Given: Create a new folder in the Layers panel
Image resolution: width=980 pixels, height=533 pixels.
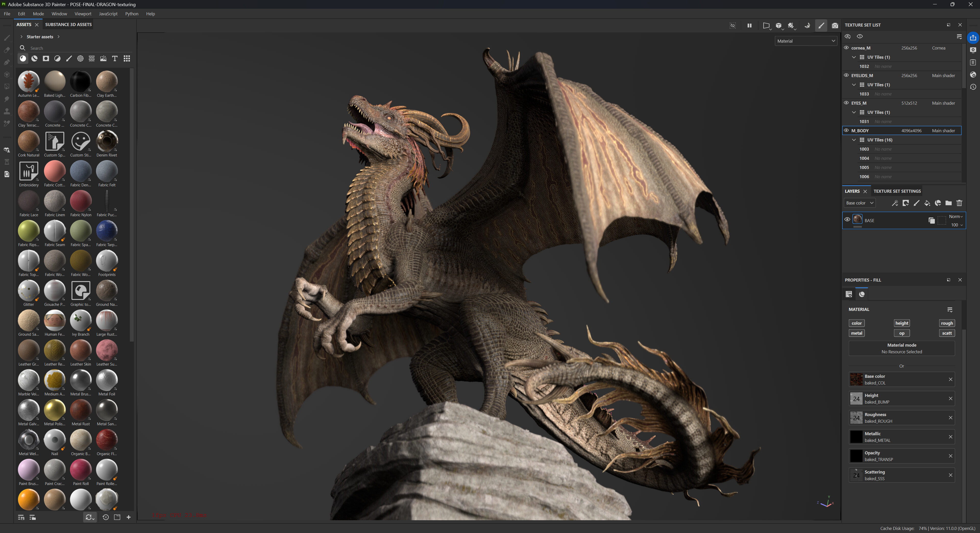Looking at the screenshot, I should 948,203.
